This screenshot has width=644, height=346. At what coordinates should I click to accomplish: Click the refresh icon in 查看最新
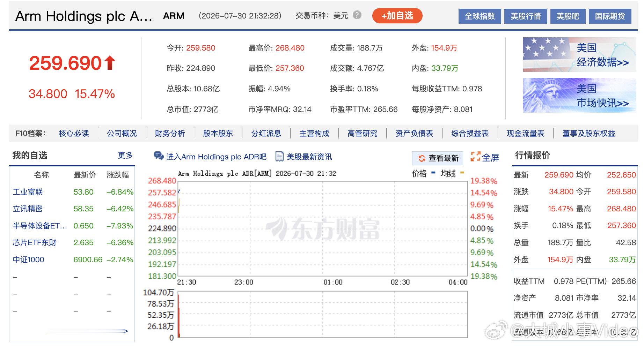[422, 158]
